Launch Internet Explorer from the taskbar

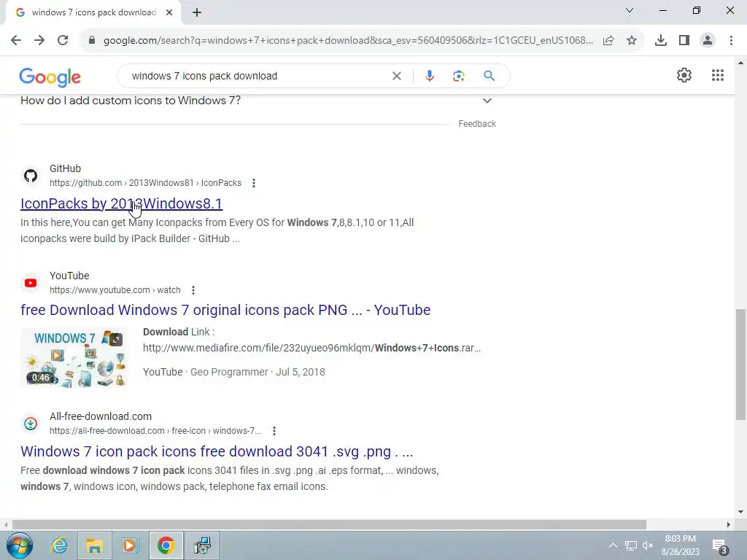pos(60,545)
